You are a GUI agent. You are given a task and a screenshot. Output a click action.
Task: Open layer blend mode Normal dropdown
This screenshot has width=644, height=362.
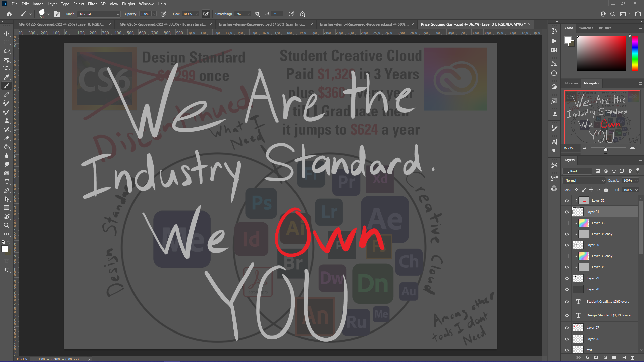584,180
